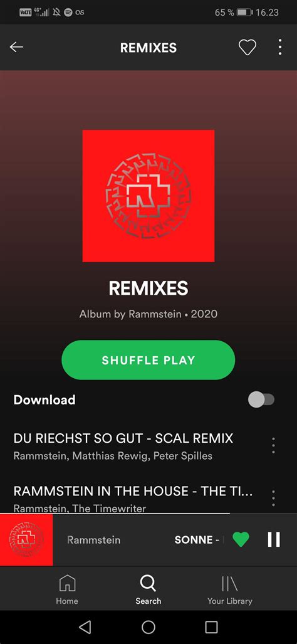Tap Android recent apps square button

211,626
